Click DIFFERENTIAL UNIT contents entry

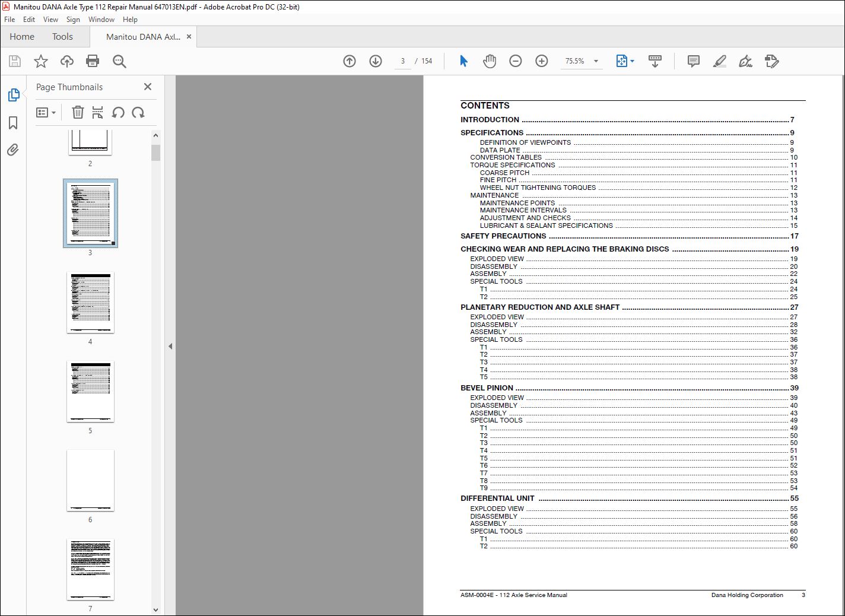pyautogui.click(x=629, y=498)
